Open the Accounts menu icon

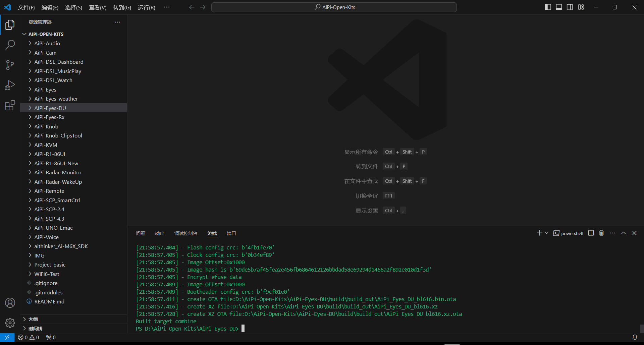click(x=10, y=303)
